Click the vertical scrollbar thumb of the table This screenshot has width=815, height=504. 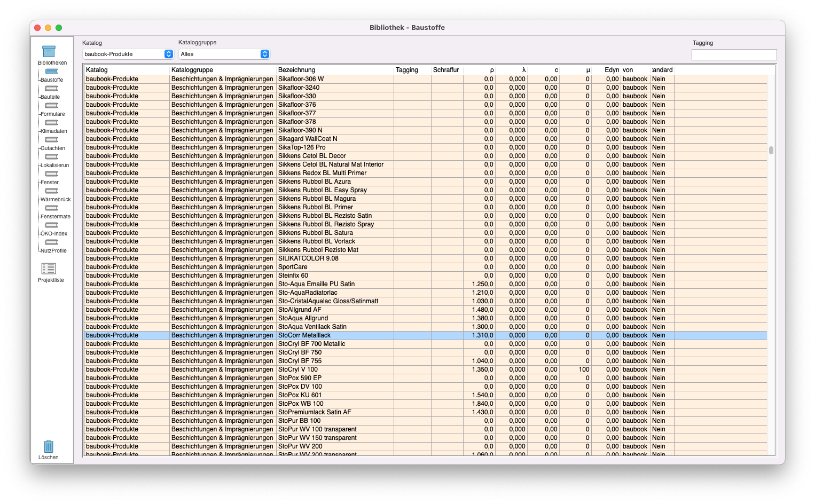click(x=771, y=151)
